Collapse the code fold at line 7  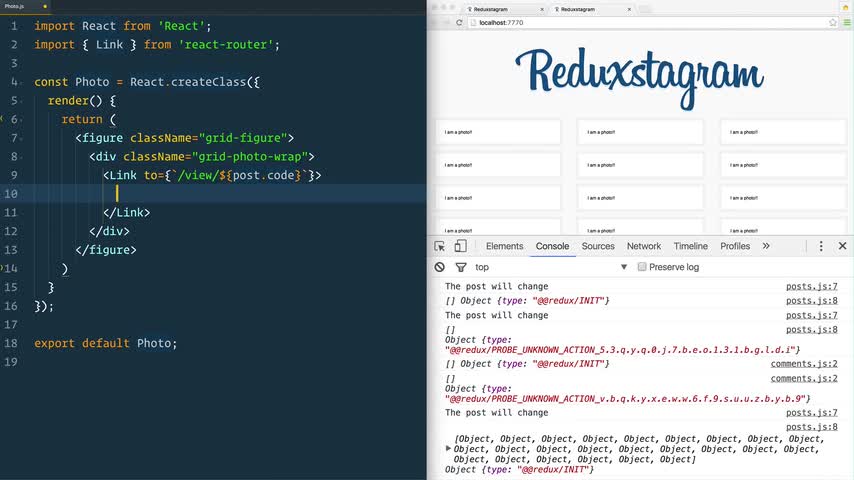click(22, 138)
